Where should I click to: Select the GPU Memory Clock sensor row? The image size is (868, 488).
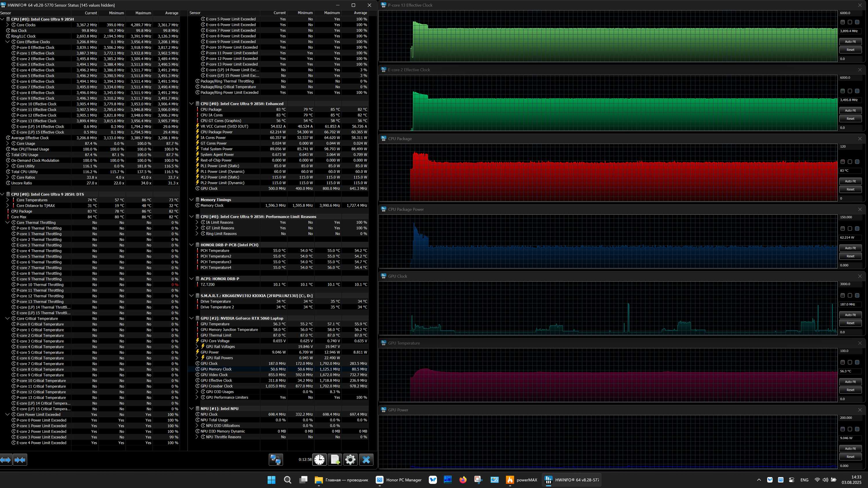point(216,369)
